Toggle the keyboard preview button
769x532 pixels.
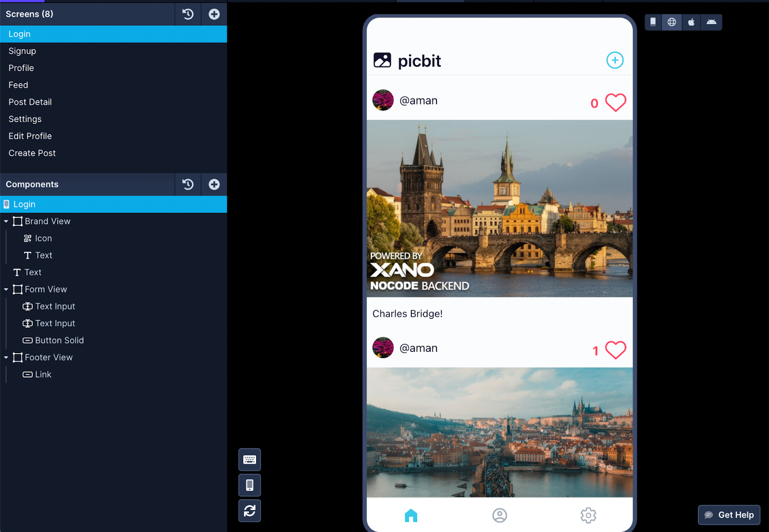249,459
